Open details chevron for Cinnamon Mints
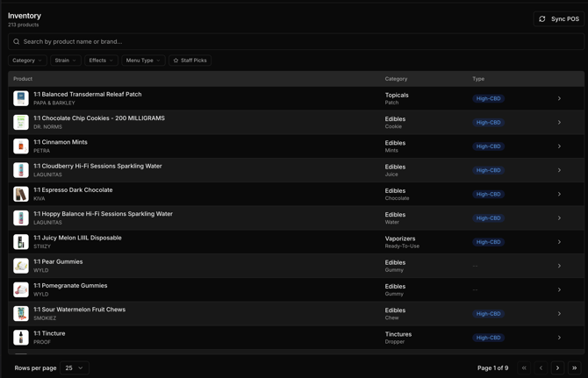Screen dimensions: 588x378 (x=559, y=146)
